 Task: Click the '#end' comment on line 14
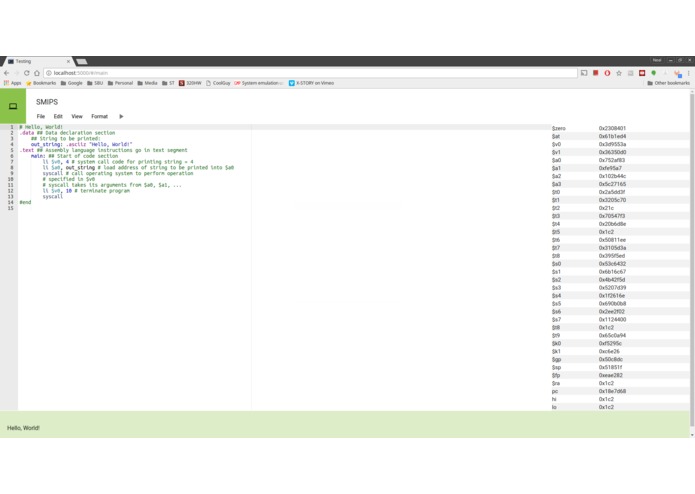tap(25, 202)
